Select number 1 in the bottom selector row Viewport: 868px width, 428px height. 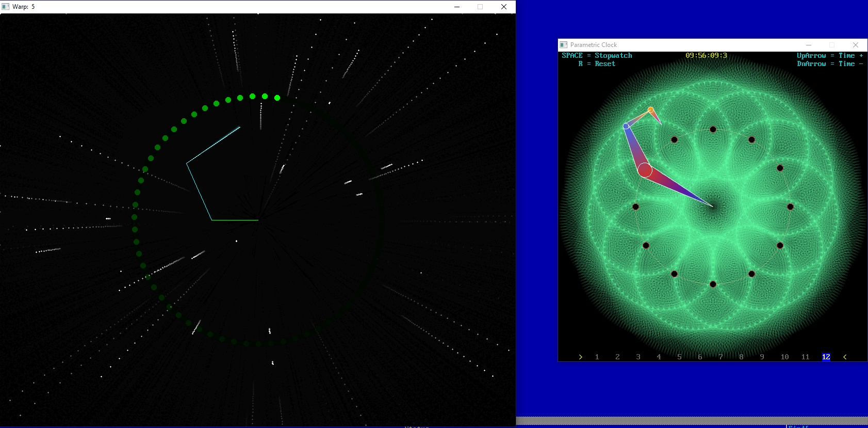[x=597, y=357]
